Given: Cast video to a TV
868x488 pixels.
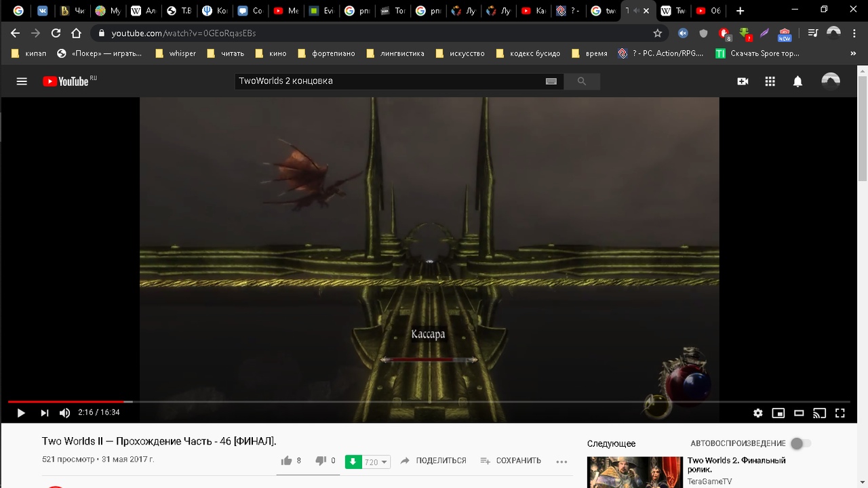Looking at the screenshot, I should coord(819,413).
